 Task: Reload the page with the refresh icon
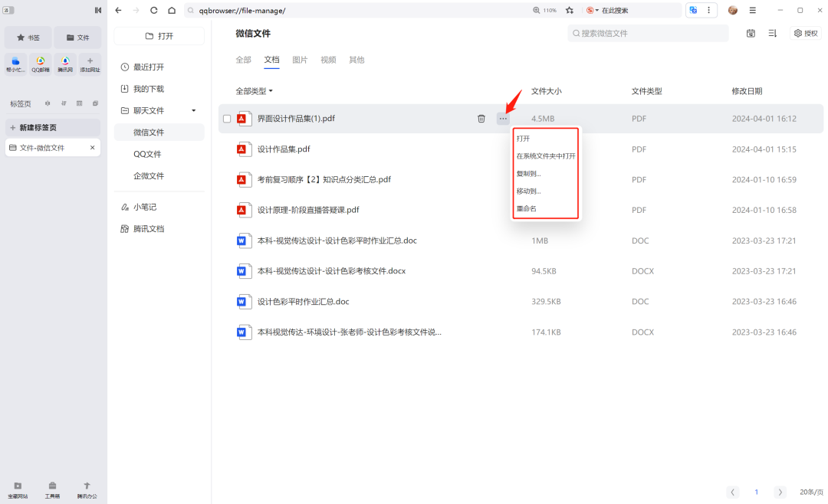pos(153,10)
